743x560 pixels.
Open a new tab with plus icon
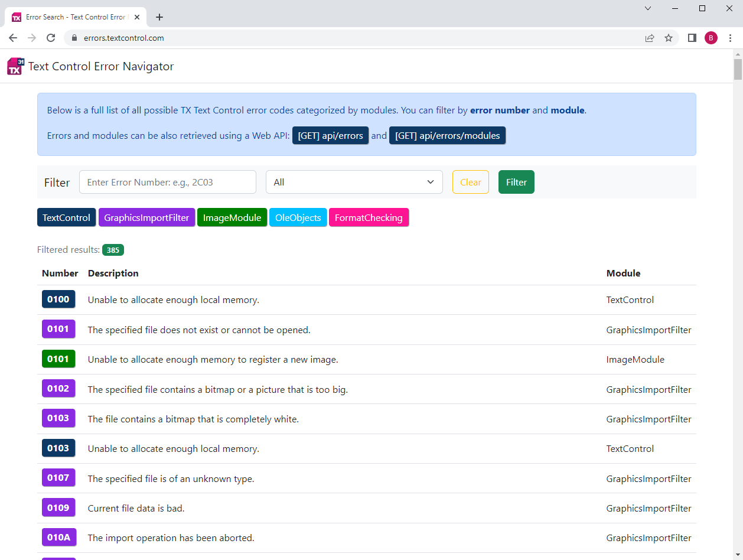tap(159, 17)
